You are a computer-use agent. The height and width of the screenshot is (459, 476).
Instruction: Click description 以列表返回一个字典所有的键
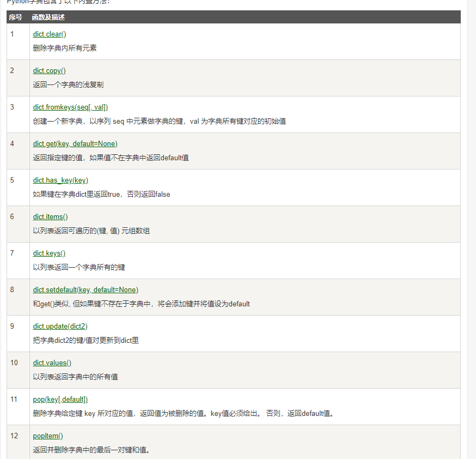pyautogui.click(x=79, y=267)
